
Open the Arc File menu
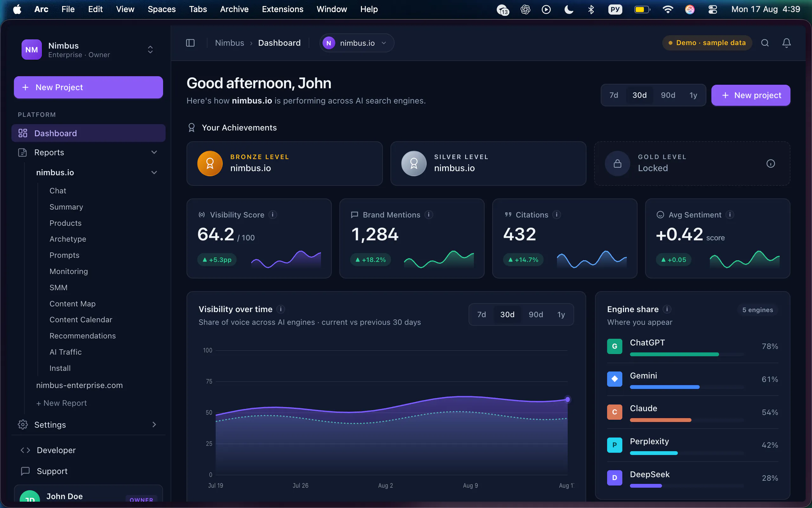pyautogui.click(x=68, y=9)
